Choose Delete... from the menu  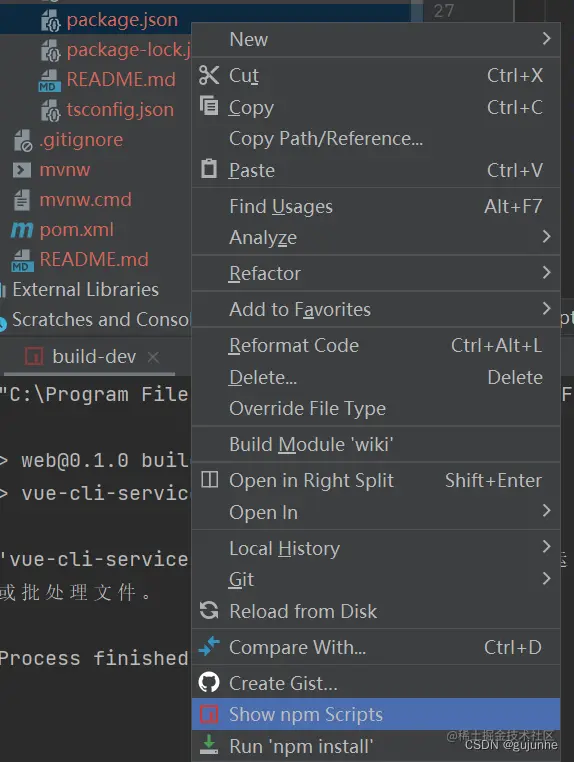tap(376, 377)
